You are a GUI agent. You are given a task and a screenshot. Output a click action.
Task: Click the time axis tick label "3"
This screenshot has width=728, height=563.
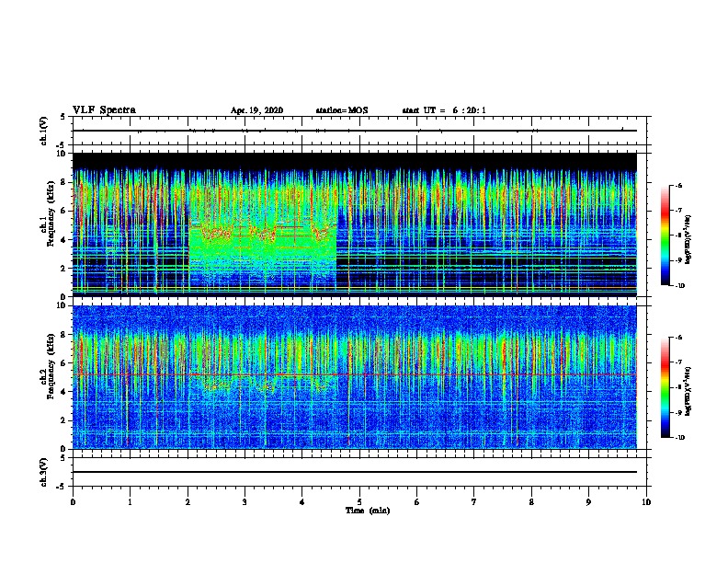pyautogui.click(x=245, y=502)
